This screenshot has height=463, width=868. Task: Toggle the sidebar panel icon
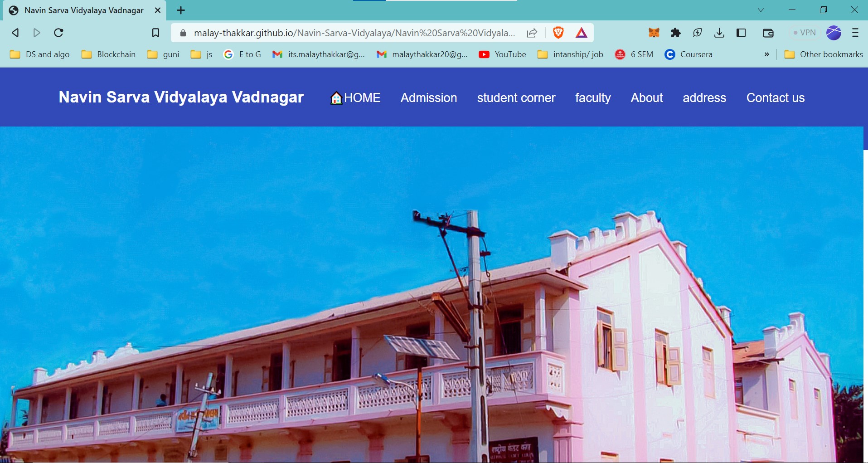coord(741,33)
